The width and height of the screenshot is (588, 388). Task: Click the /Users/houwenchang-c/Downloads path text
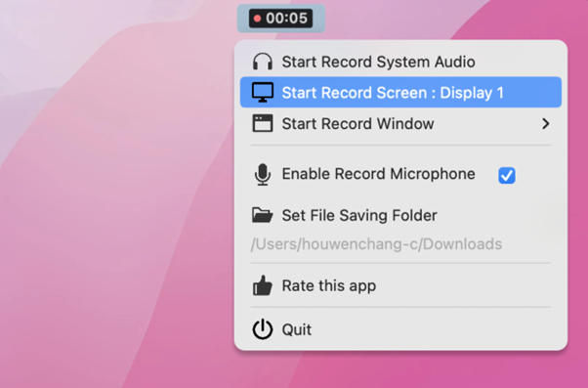click(376, 244)
